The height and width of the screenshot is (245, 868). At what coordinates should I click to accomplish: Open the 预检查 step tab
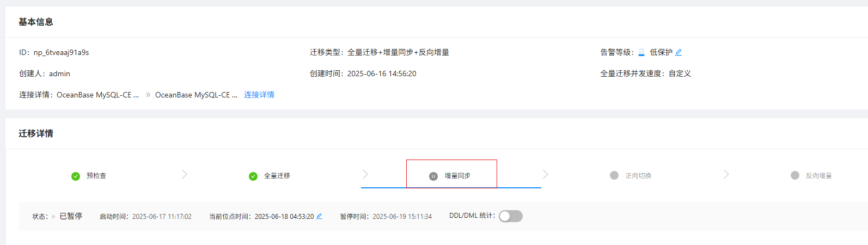tap(89, 176)
